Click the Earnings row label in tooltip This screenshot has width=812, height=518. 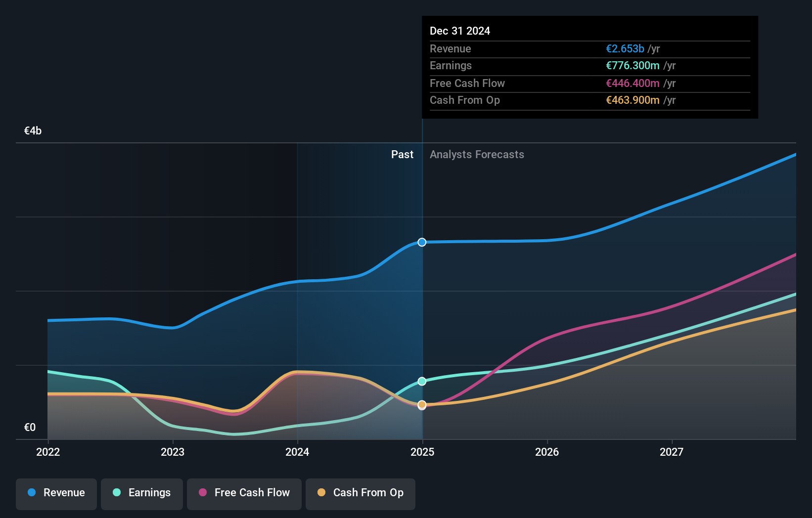(x=451, y=66)
